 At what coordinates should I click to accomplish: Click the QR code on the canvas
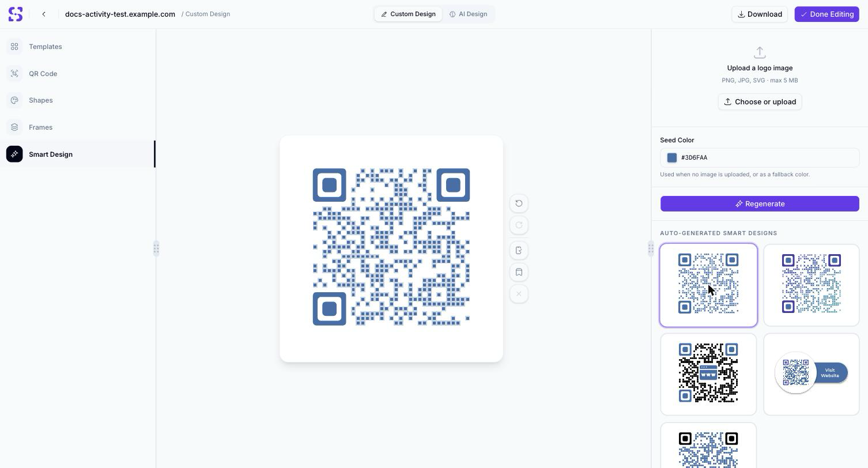pos(391,247)
